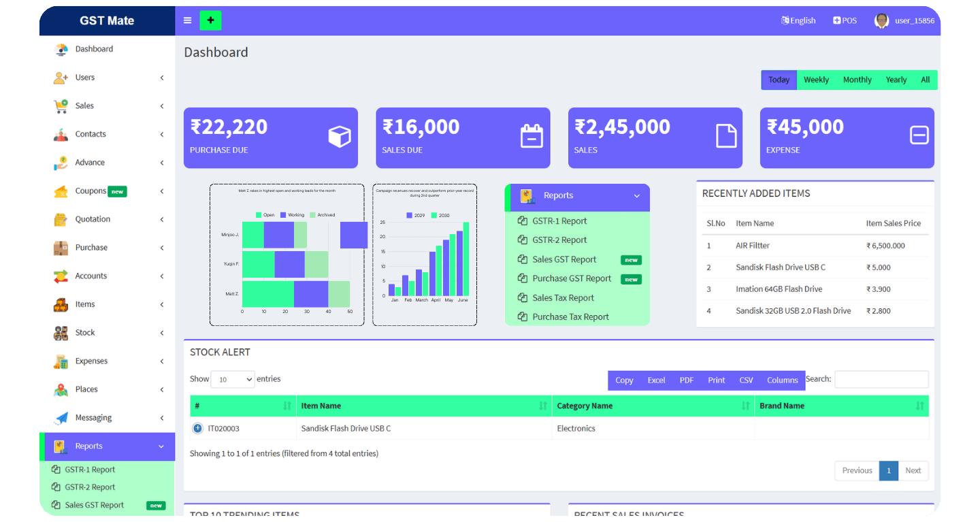The image size is (980, 522).
Task: Expand row details for IT020003
Action: 197,428
